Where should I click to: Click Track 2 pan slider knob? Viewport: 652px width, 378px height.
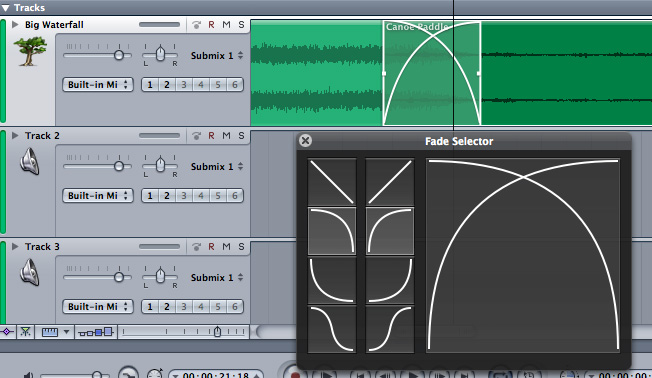coord(160,164)
